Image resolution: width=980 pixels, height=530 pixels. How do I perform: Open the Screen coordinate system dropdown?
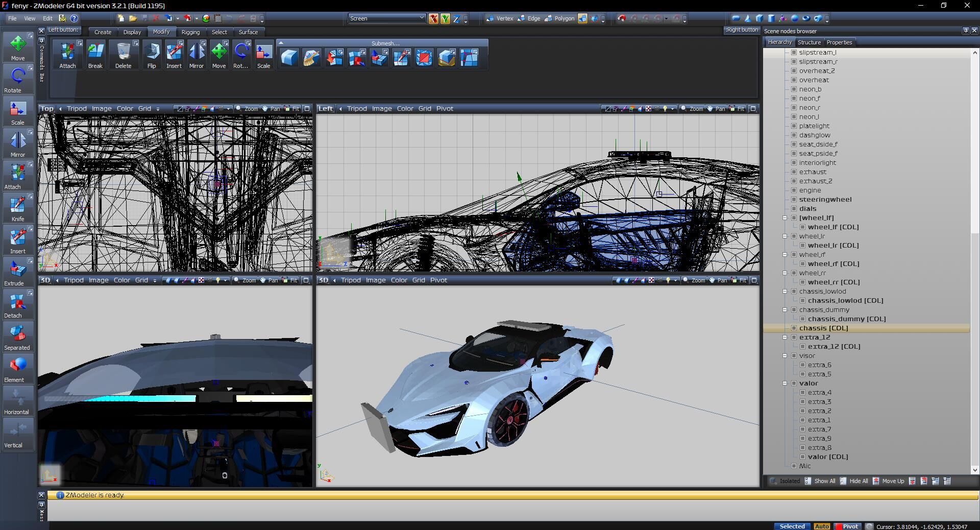[x=386, y=18]
